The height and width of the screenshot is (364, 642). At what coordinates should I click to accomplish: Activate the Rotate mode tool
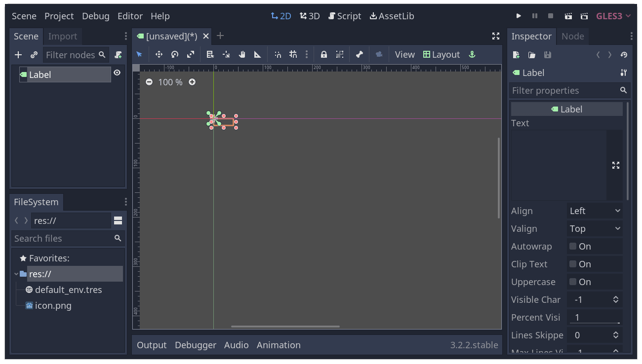[174, 54]
